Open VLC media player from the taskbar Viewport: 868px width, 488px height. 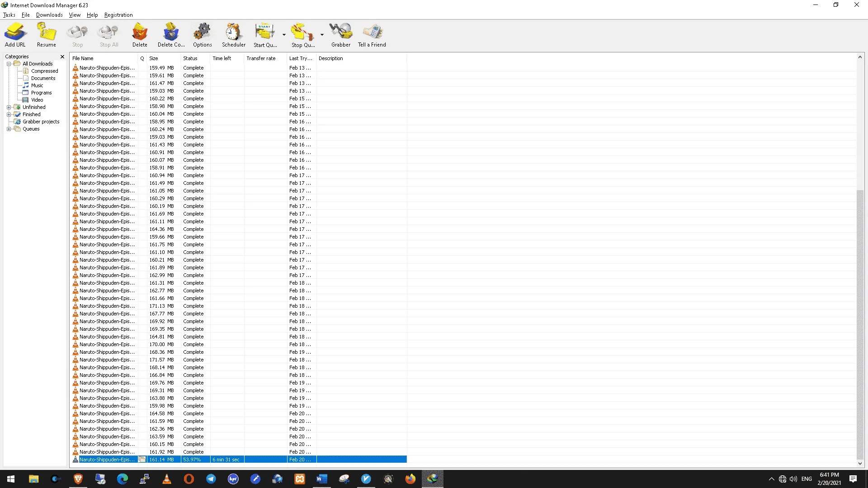(x=167, y=479)
